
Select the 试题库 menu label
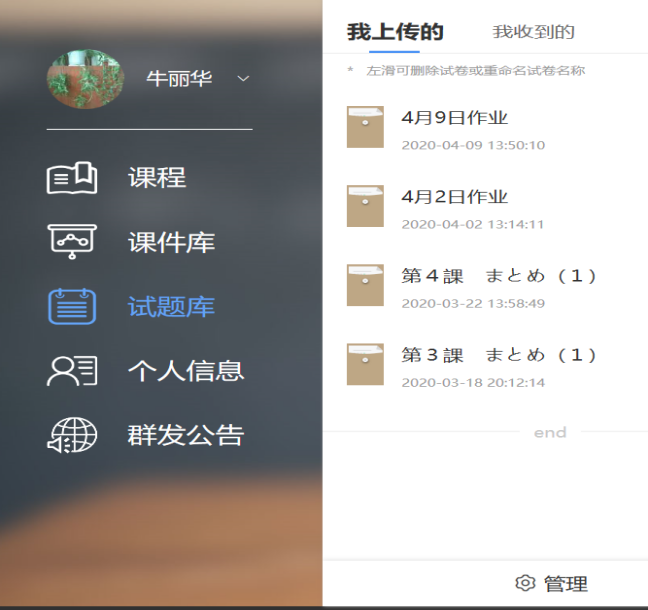click(171, 306)
